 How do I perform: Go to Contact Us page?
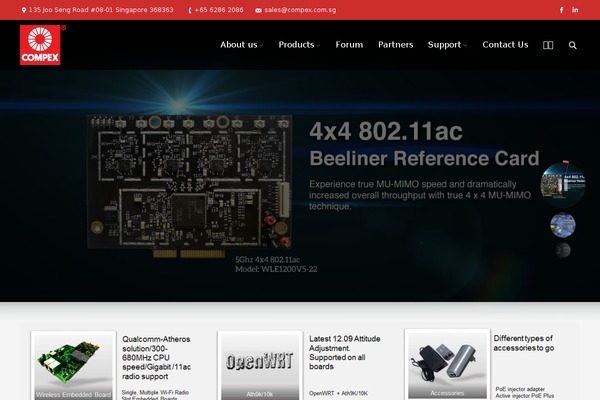pyautogui.click(x=505, y=45)
